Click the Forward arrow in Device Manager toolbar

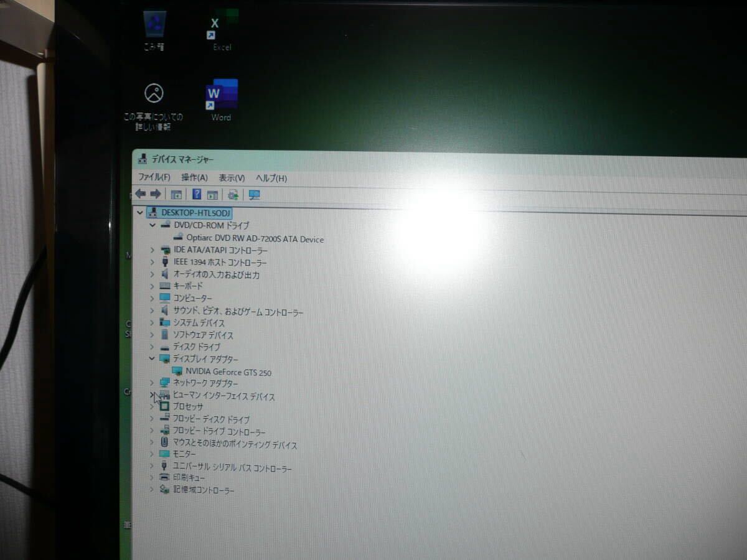pos(156,194)
